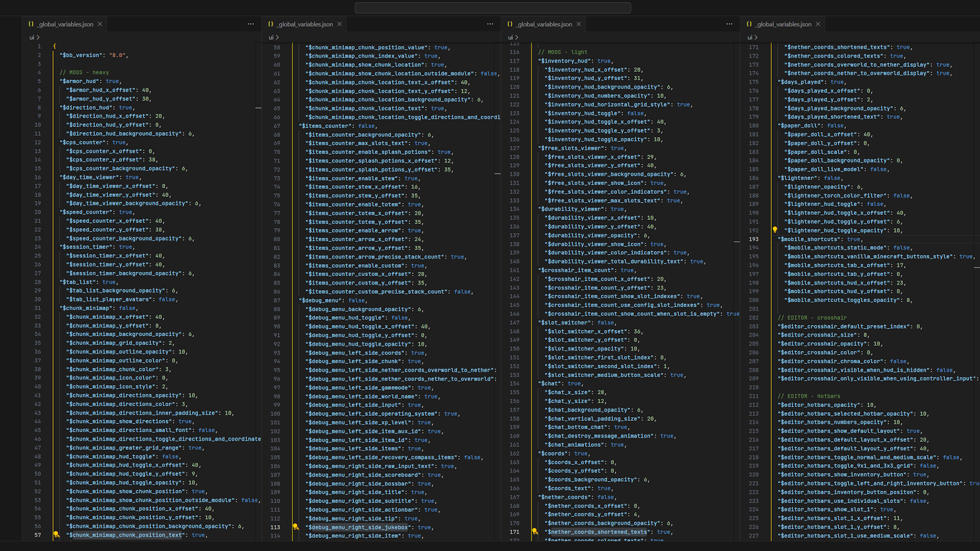Click lightbulb near lightener_hud_toggle_opacity line
The height and width of the screenshot is (551, 980).
coord(774,230)
